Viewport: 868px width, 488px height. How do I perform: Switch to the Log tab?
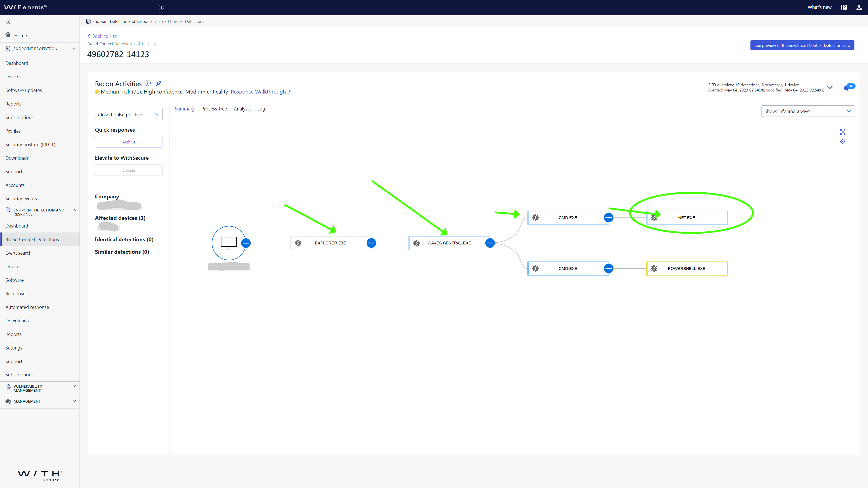(x=261, y=109)
